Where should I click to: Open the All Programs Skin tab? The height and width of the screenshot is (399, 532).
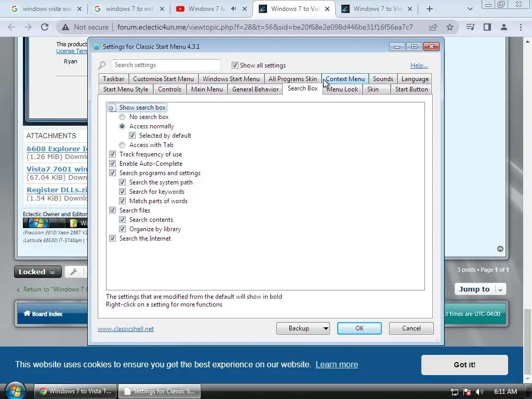292,79
